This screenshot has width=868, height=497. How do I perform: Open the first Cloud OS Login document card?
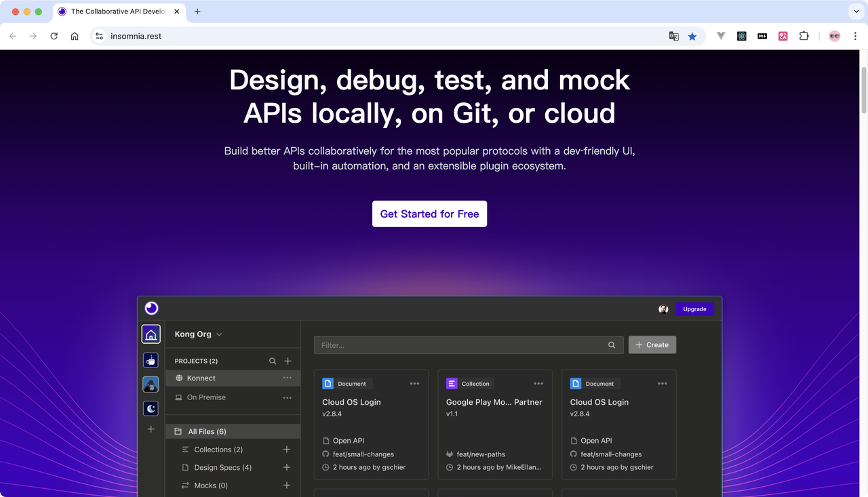click(371, 424)
